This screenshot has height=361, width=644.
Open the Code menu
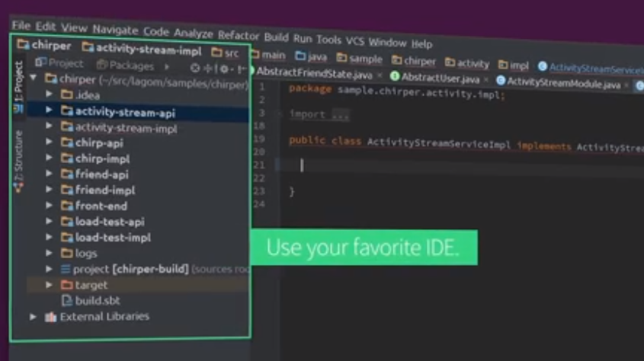pos(156,31)
